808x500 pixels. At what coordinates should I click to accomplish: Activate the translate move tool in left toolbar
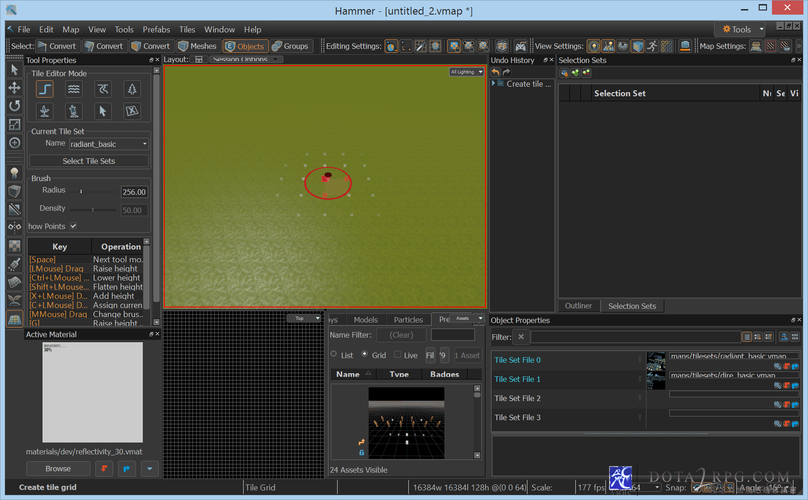14,88
